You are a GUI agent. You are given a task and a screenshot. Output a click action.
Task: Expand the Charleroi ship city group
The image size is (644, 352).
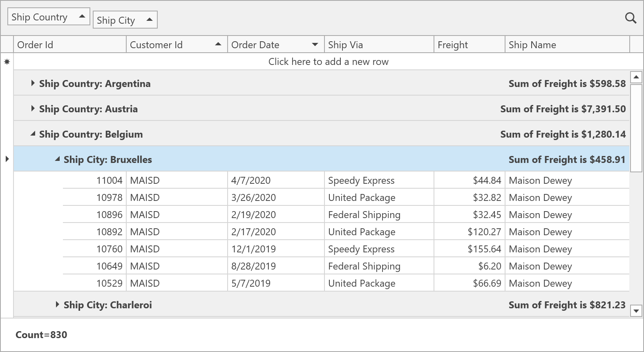coord(57,305)
